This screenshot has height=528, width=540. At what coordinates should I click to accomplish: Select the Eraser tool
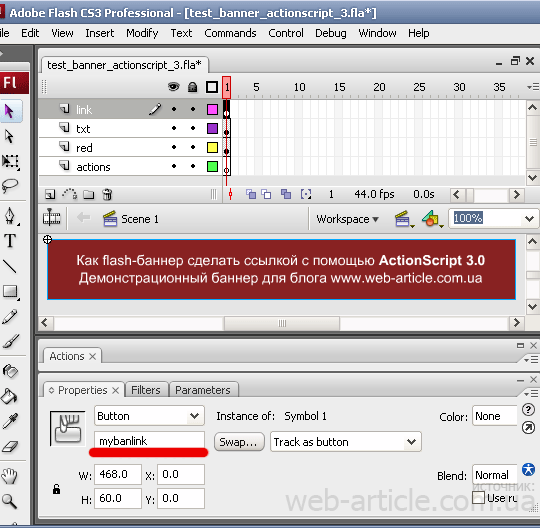10,446
